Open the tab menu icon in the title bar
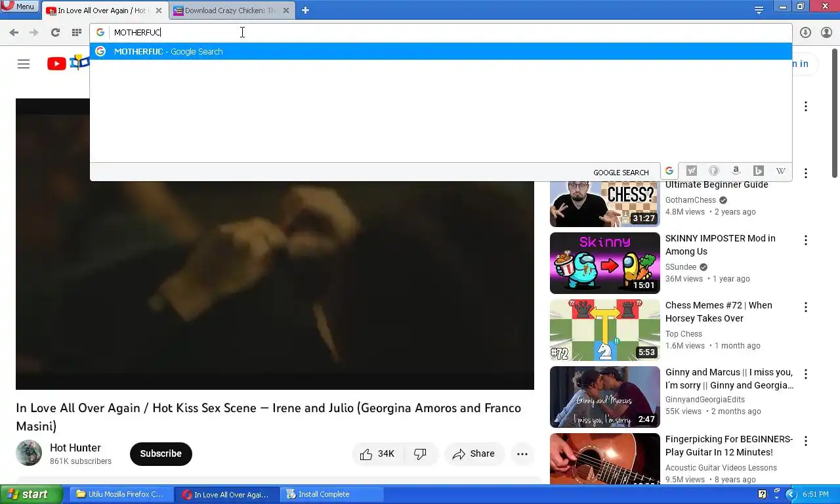 (x=759, y=10)
